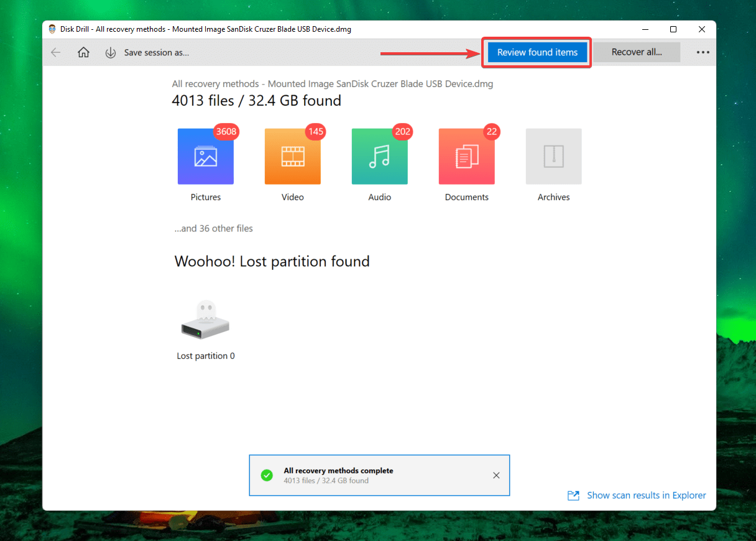Click Save session as... label
This screenshot has width=756, height=541.
tap(157, 53)
